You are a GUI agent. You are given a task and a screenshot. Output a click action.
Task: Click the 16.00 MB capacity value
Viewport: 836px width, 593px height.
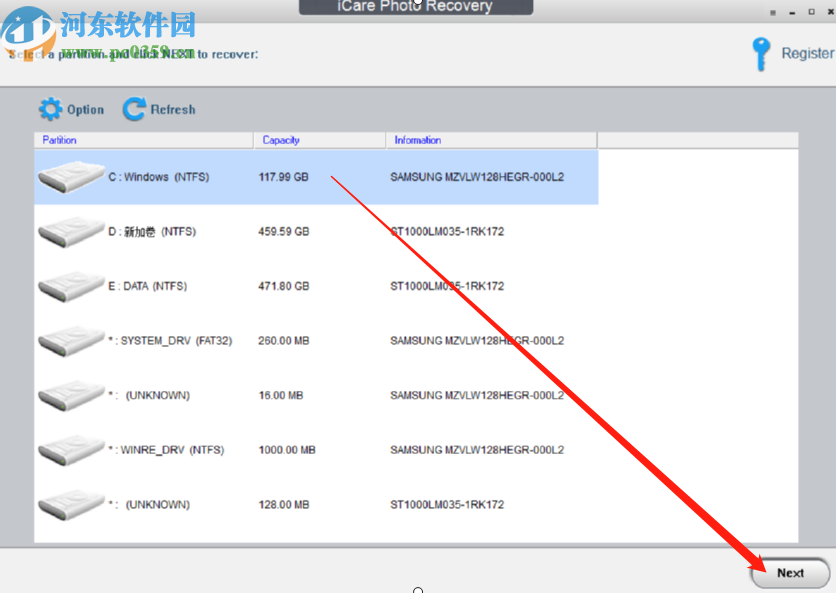(281, 396)
